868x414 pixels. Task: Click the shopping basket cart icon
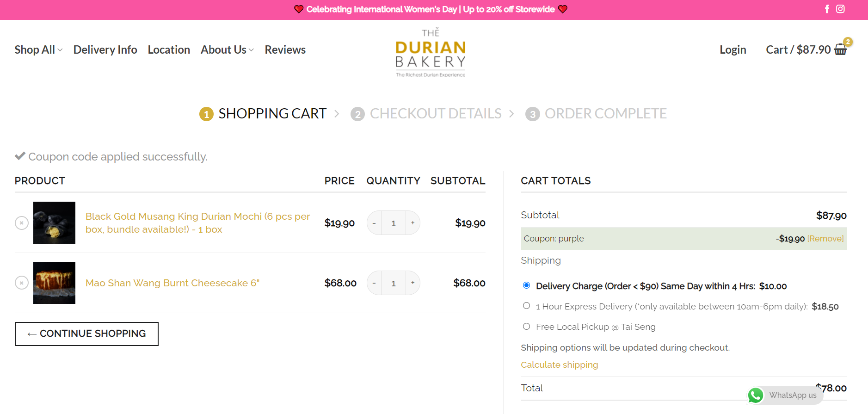840,50
